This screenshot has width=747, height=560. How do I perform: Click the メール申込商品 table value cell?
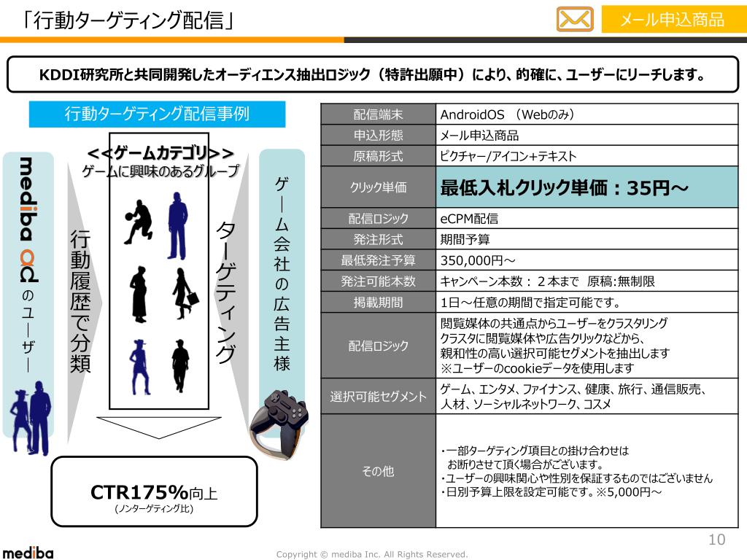tap(587, 135)
